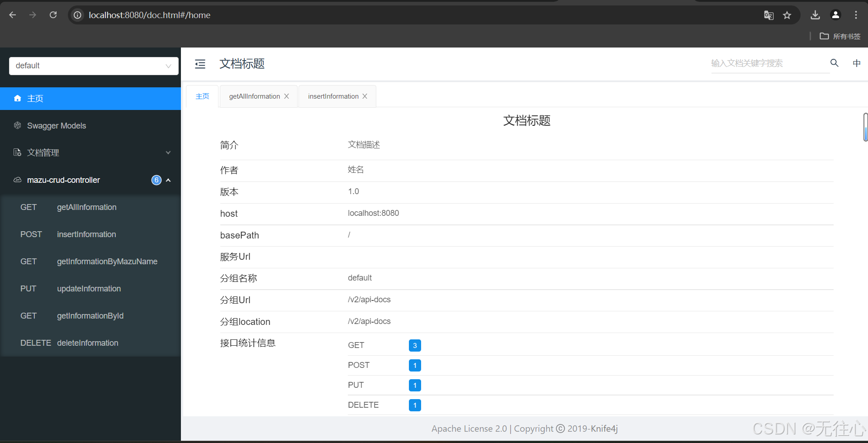Click the page vertical scrollbar thumb
The width and height of the screenshot is (868, 443).
click(865, 128)
